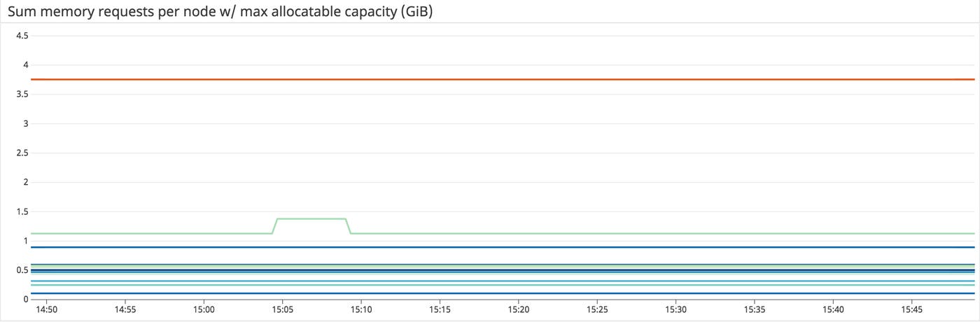The height and width of the screenshot is (322, 980).
Task: Click the 4.5 y-axis label
Action: point(22,36)
